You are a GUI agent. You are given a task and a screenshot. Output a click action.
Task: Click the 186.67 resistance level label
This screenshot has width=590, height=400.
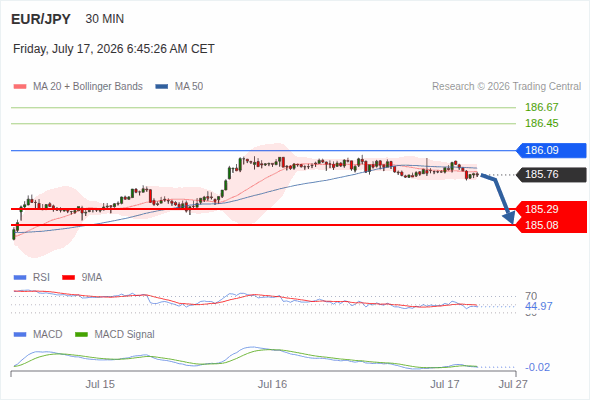(x=541, y=107)
